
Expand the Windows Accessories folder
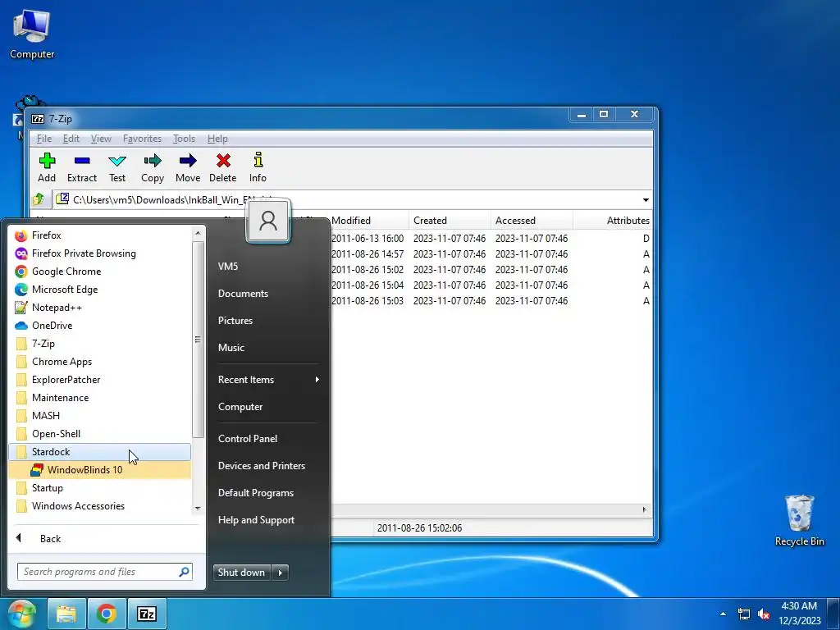coord(99,506)
